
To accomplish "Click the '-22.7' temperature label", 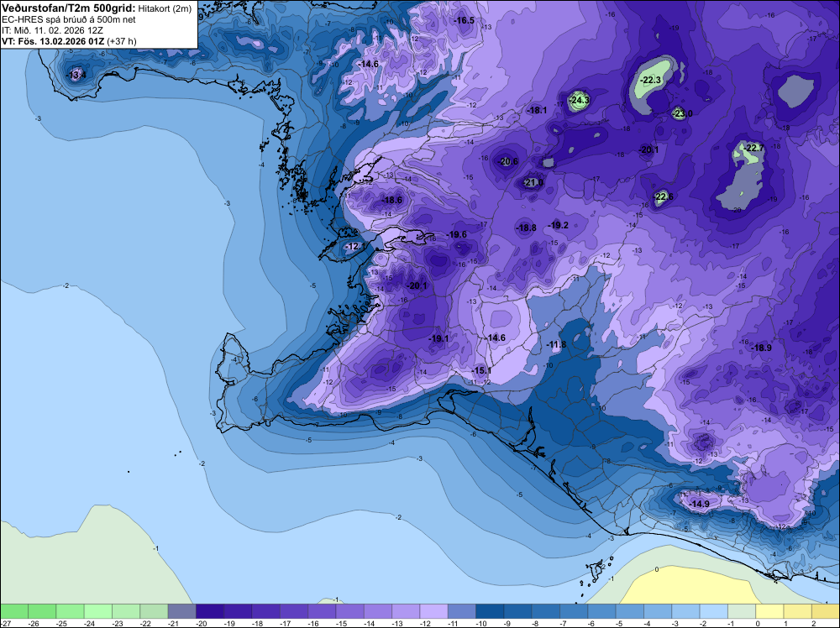I will click(753, 149).
